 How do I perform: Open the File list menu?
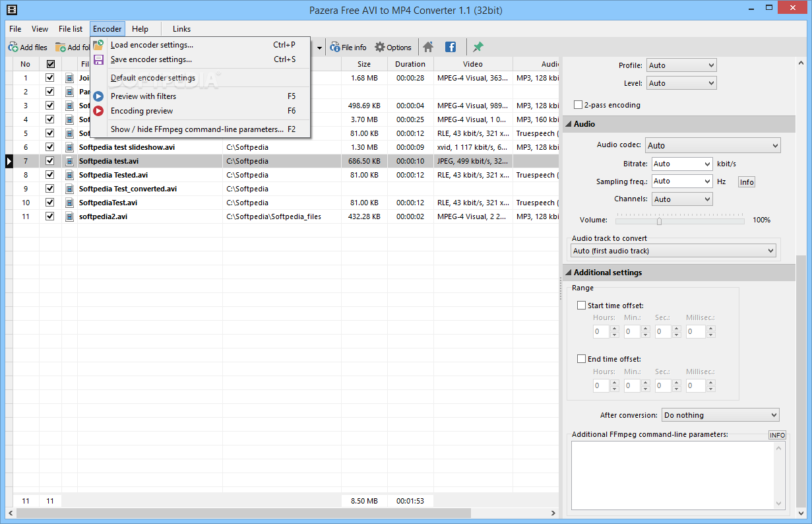[x=71, y=29]
